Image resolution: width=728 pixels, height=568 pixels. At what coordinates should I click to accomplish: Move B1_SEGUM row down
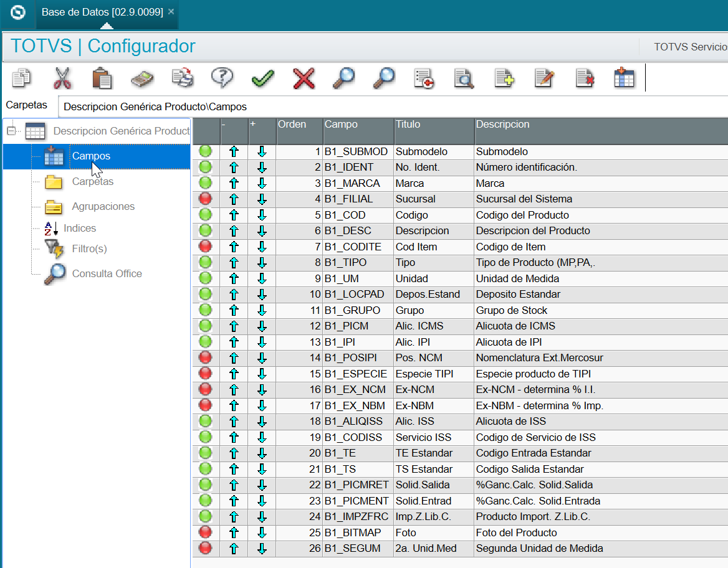pos(262,549)
